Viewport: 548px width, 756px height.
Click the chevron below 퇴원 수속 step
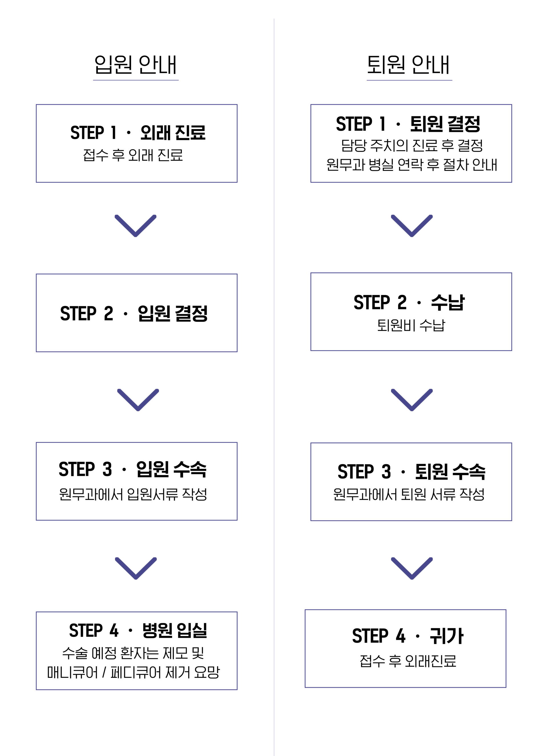(412, 568)
